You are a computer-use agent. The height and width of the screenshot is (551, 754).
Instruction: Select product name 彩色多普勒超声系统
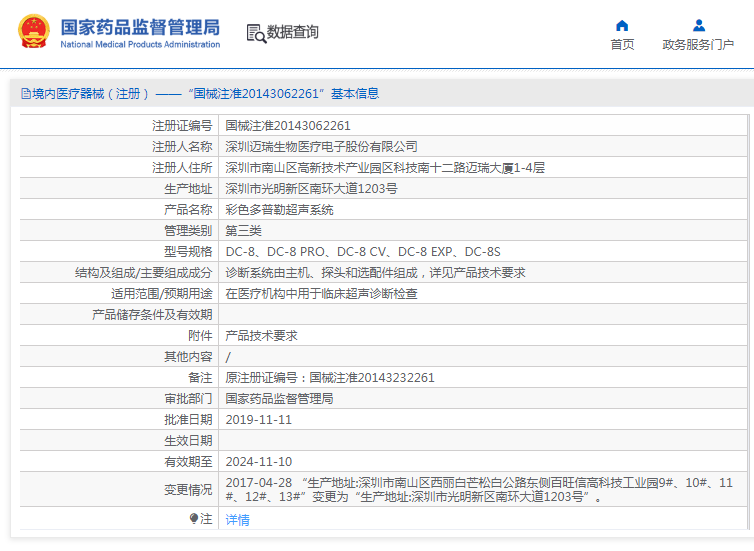pos(279,210)
